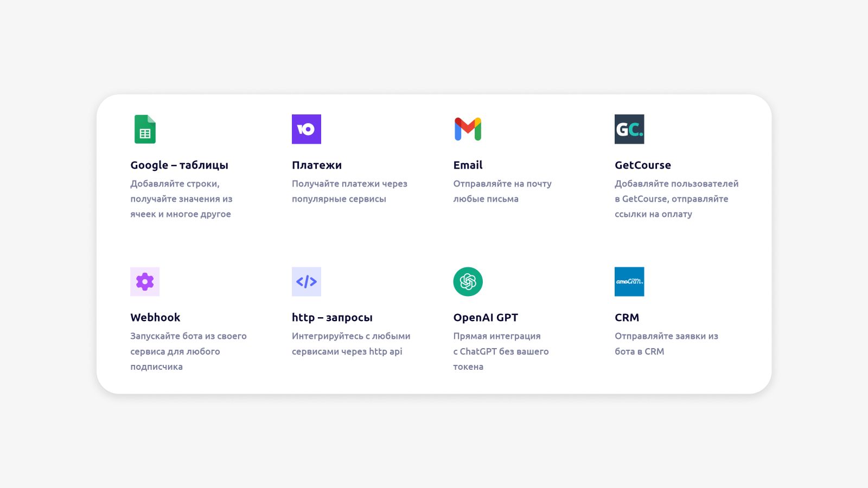Open the GetCourse GC logo icon

click(x=629, y=129)
